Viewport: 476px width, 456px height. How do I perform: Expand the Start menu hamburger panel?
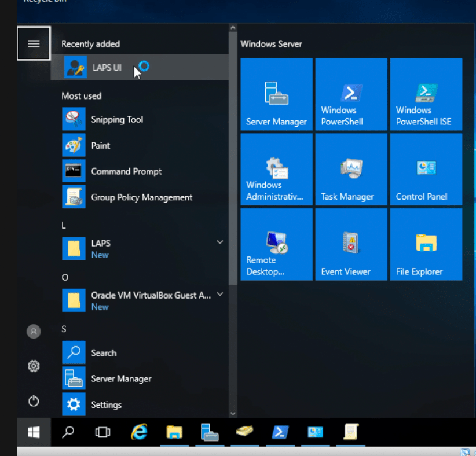(x=33, y=43)
